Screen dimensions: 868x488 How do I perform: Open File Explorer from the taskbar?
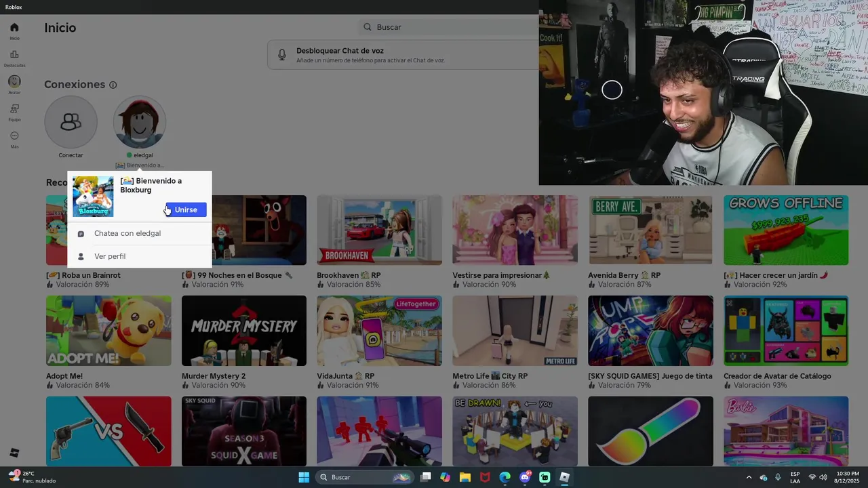[x=465, y=477]
